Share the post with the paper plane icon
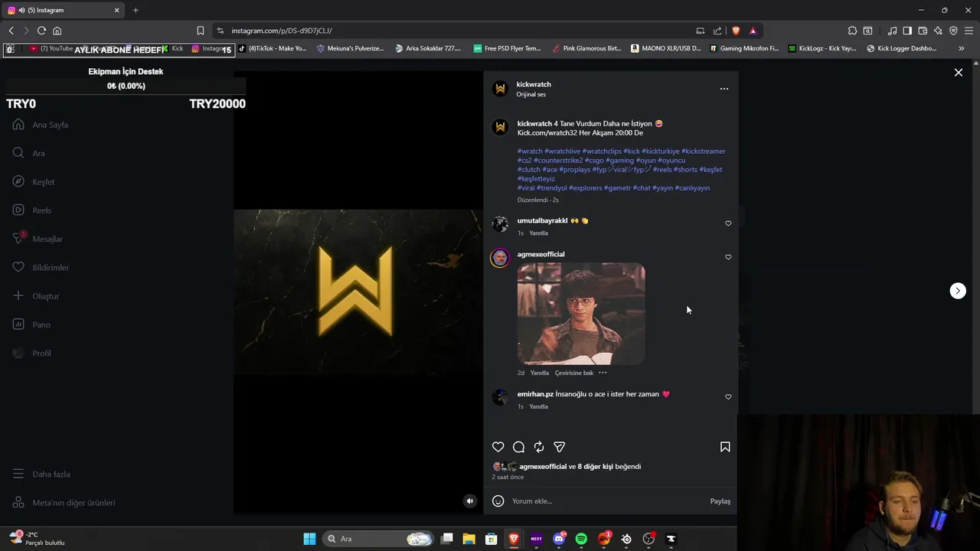The height and width of the screenshot is (551, 980). [560, 447]
